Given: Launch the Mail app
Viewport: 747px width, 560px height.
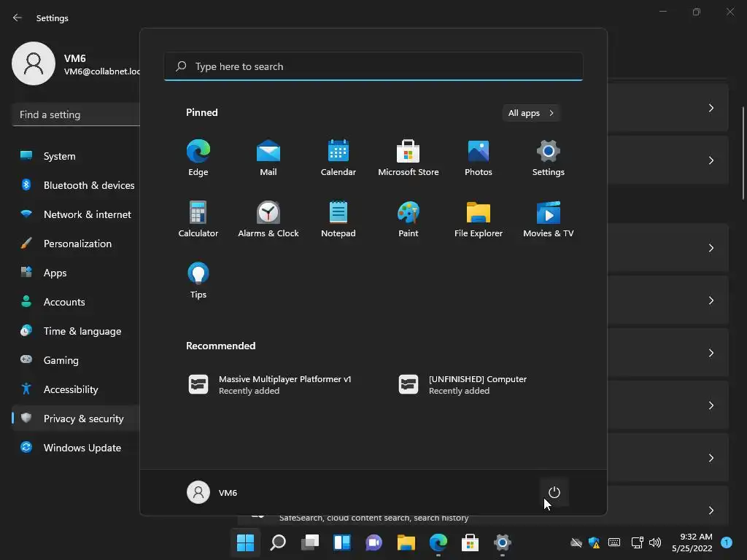Looking at the screenshot, I should tap(268, 157).
